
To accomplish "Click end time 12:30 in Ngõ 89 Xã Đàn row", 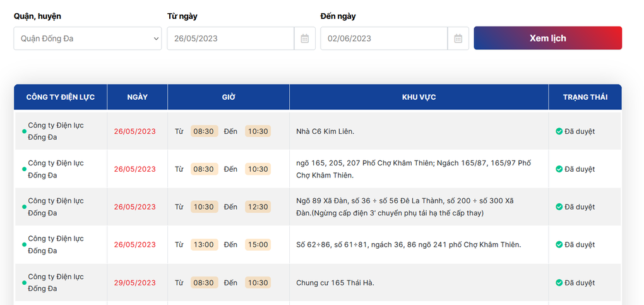I will coord(258,206).
